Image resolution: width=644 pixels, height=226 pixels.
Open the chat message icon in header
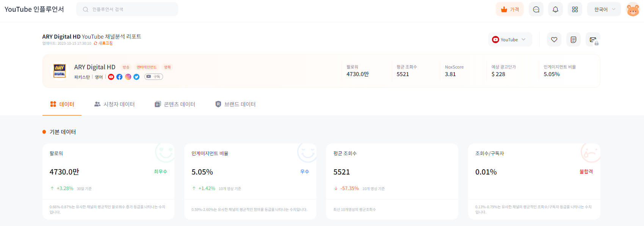[536, 9]
